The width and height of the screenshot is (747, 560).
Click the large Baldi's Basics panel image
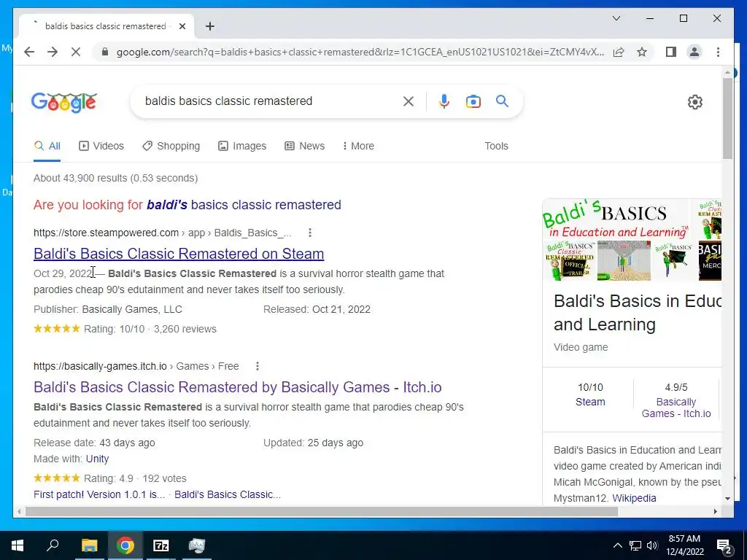616,219
